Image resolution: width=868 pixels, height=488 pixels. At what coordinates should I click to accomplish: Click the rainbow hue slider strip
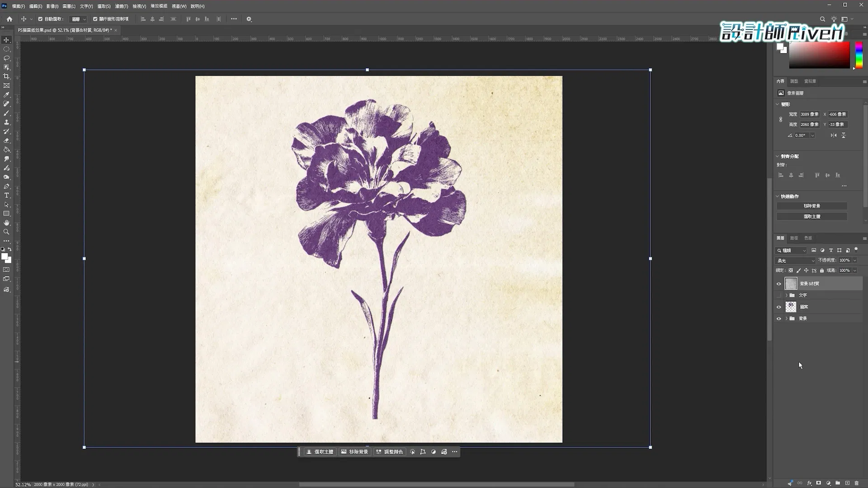(859, 55)
